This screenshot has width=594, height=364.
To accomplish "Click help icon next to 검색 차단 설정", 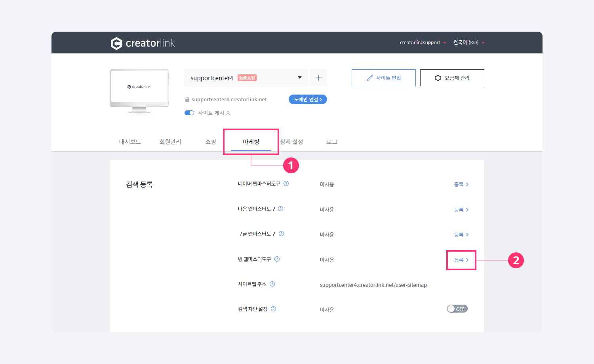I will (x=274, y=309).
